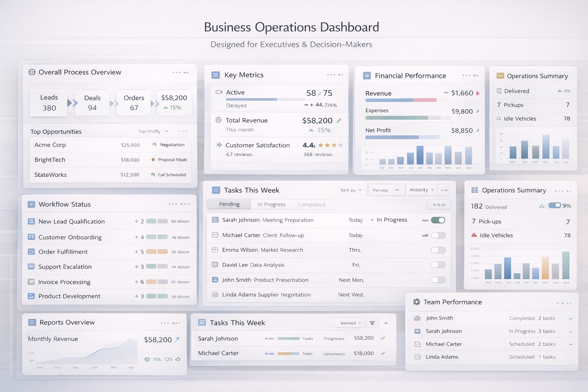The image size is (588, 392).
Task: Click the Overall Process Overview panel icon
Action: (x=32, y=72)
